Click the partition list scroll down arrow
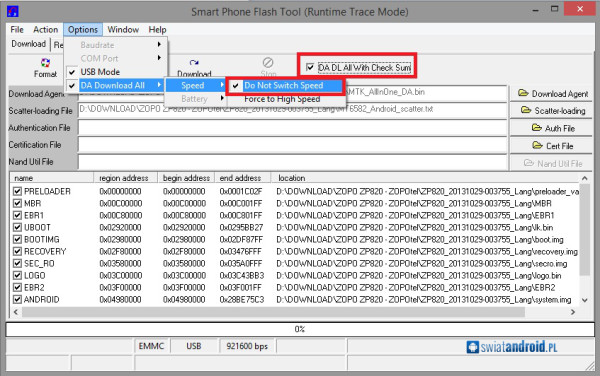This screenshot has height=376, width=600. [x=584, y=300]
